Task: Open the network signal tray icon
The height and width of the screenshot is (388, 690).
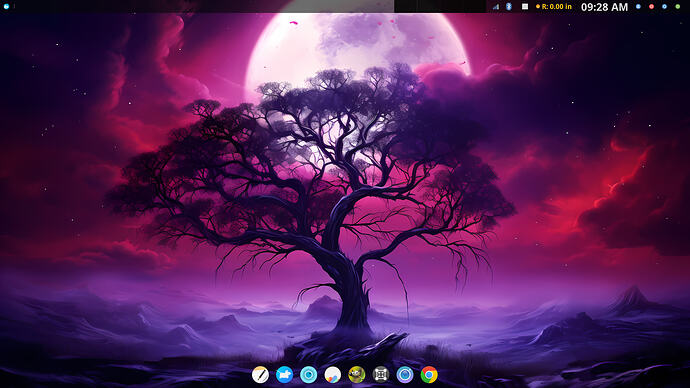Action: (x=496, y=7)
